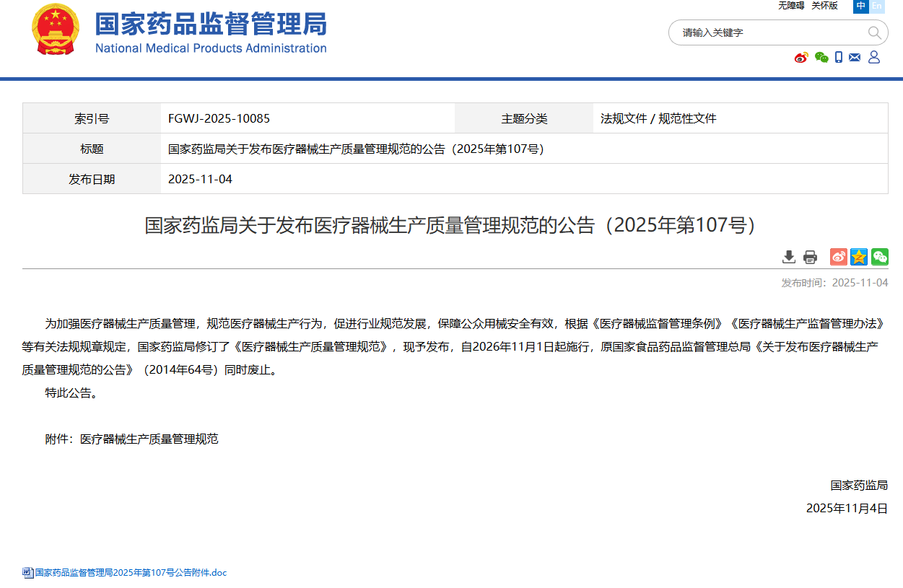Enable 关怀版 care mode
This screenshot has width=903, height=588.
tap(824, 6)
